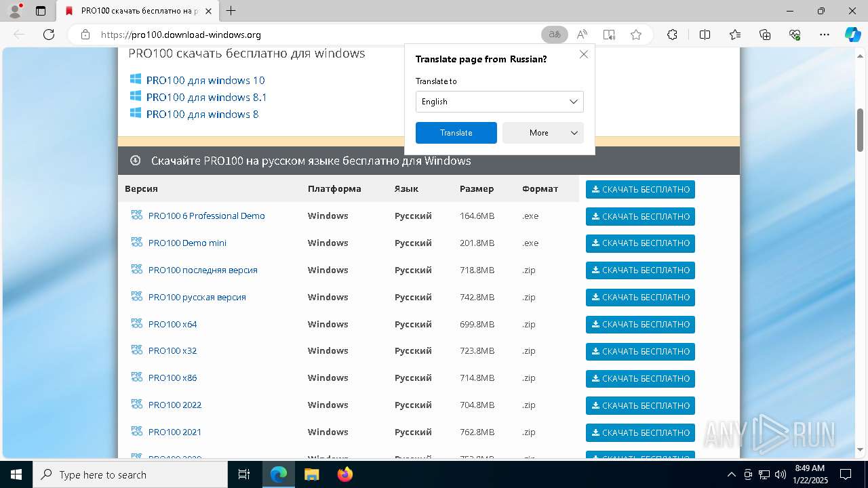Viewport: 868px width, 488px height.
Task: Open PRO100 x32 link
Action: [172, 350]
